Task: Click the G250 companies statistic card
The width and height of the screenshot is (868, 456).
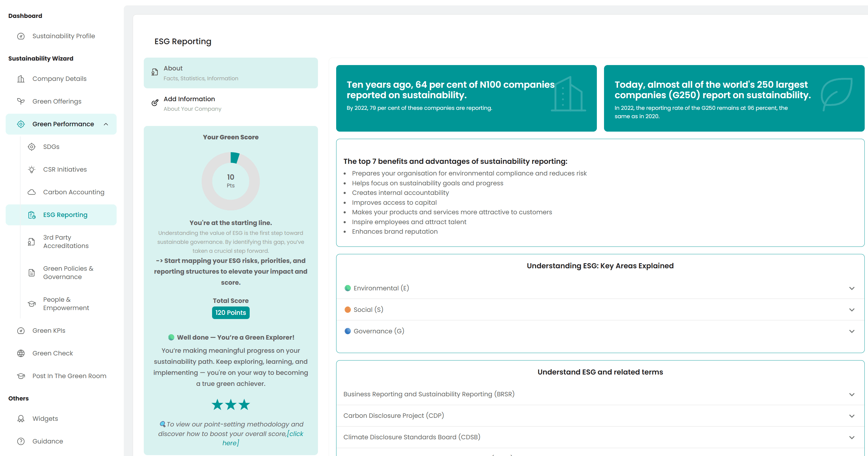Action: point(734,98)
